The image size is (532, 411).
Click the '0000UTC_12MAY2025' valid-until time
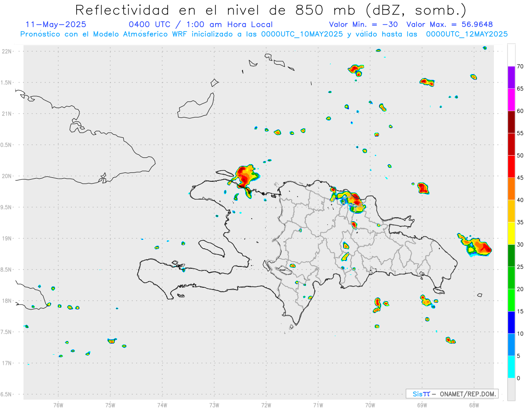pyautogui.click(x=467, y=34)
